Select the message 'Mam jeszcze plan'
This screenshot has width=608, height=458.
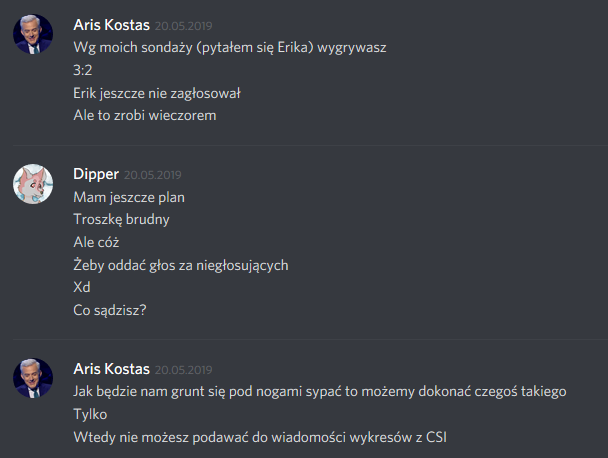(129, 198)
